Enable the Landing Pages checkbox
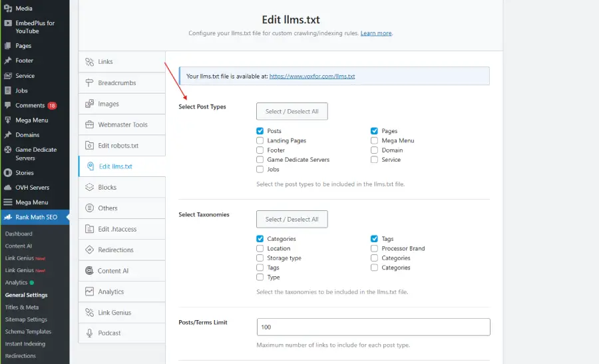The image size is (599, 364). pos(260,140)
